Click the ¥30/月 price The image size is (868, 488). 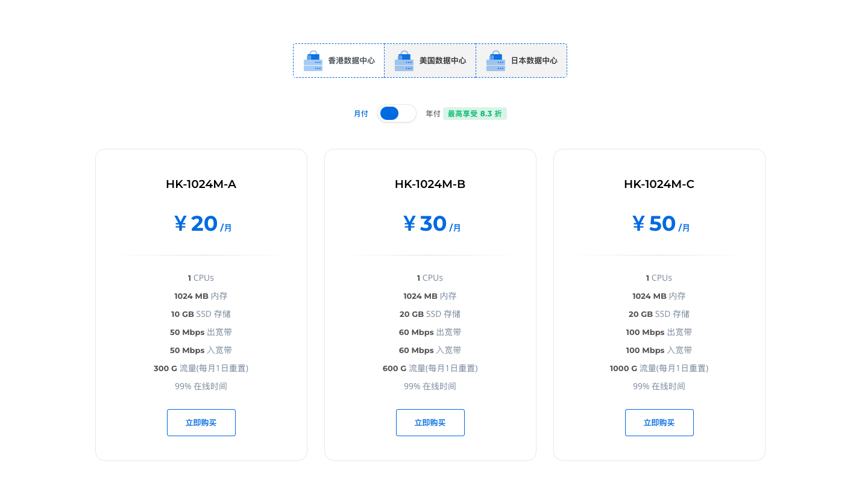tap(431, 224)
